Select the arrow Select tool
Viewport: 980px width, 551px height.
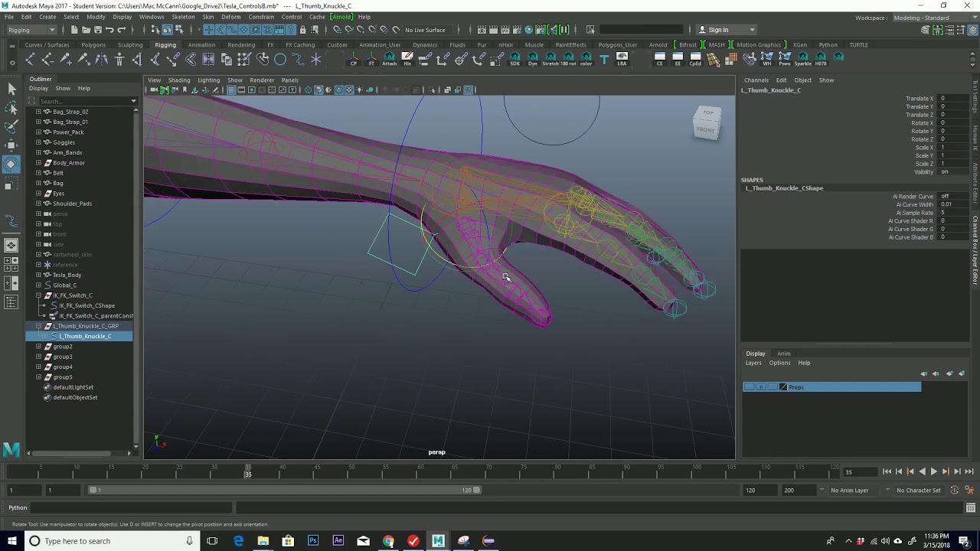11,90
